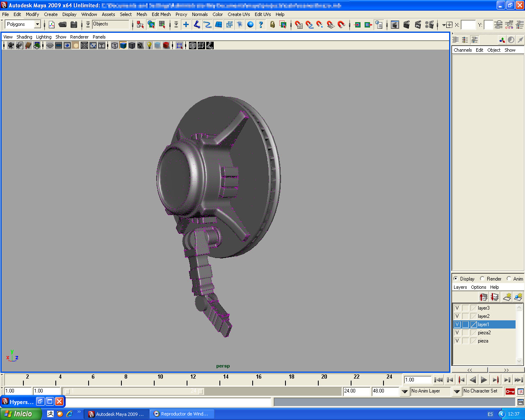Toggle visibility V box of layer2
This screenshot has height=420, width=525.
(457, 316)
